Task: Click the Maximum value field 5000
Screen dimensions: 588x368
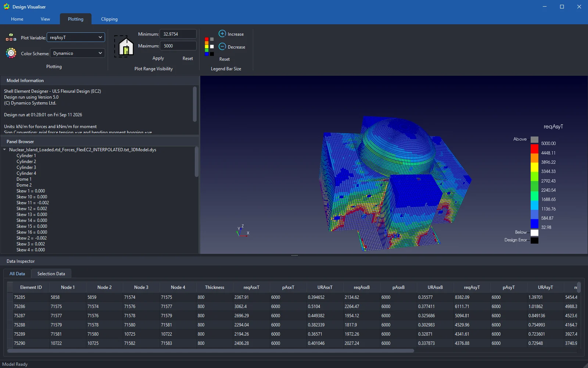Action: tap(178, 46)
